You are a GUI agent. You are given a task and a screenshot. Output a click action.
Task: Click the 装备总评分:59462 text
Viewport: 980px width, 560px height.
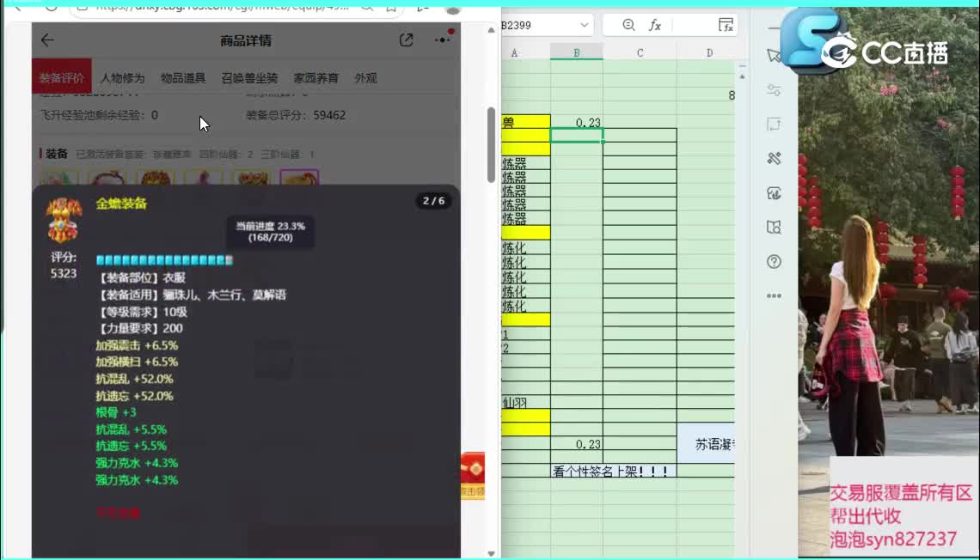(x=295, y=115)
